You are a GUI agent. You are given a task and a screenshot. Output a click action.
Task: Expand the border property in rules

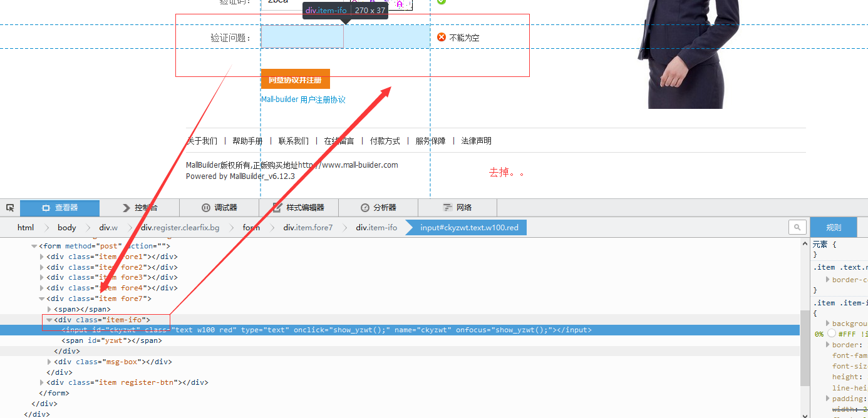tap(828, 345)
